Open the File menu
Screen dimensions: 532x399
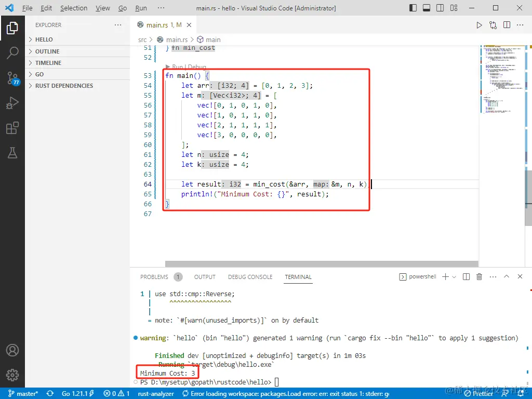pos(27,8)
